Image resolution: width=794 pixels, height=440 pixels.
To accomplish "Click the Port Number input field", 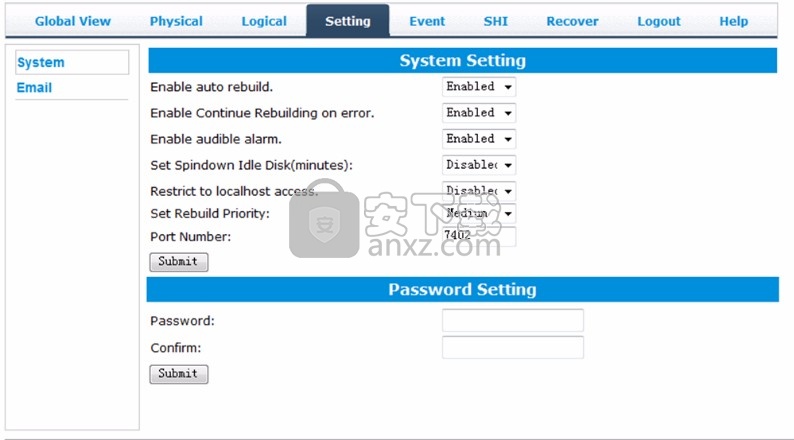I will pyautogui.click(x=479, y=236).
